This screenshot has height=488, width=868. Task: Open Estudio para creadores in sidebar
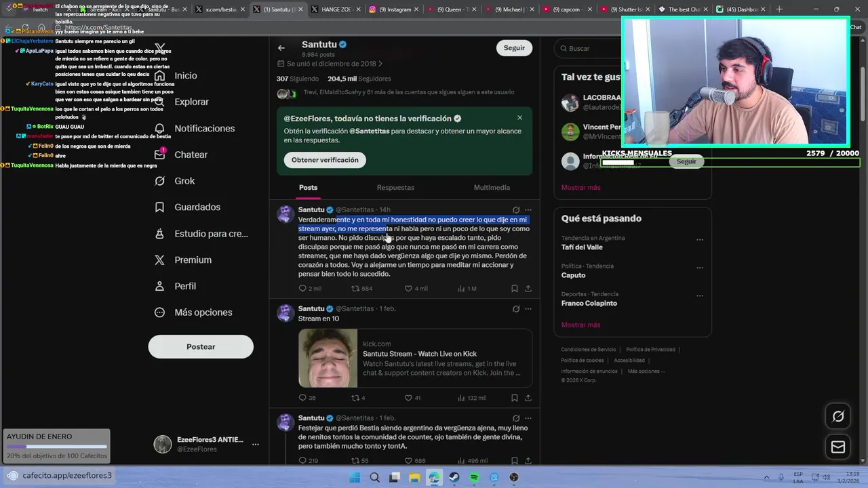201,233
